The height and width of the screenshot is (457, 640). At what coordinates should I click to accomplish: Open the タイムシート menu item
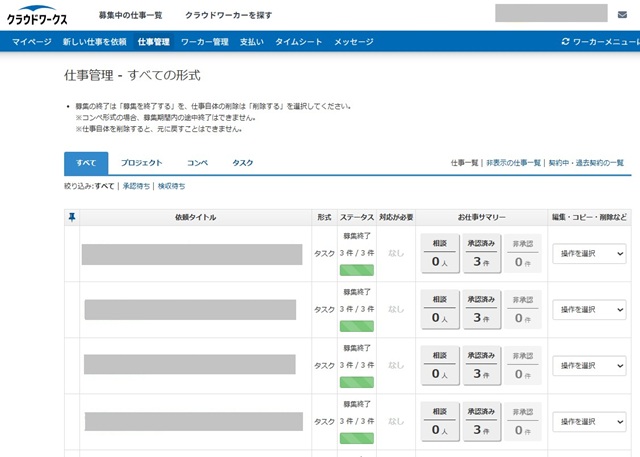coord(298,42)
